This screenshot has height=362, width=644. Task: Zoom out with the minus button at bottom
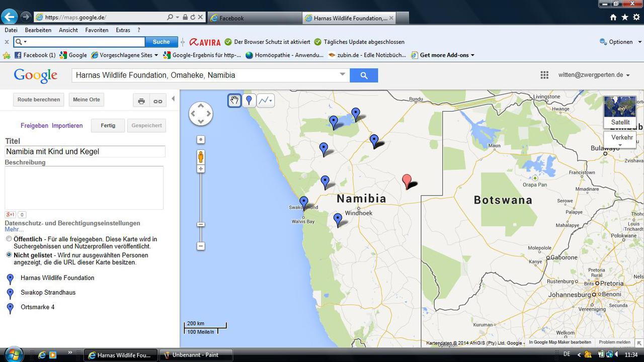click(x=201, y=246)
